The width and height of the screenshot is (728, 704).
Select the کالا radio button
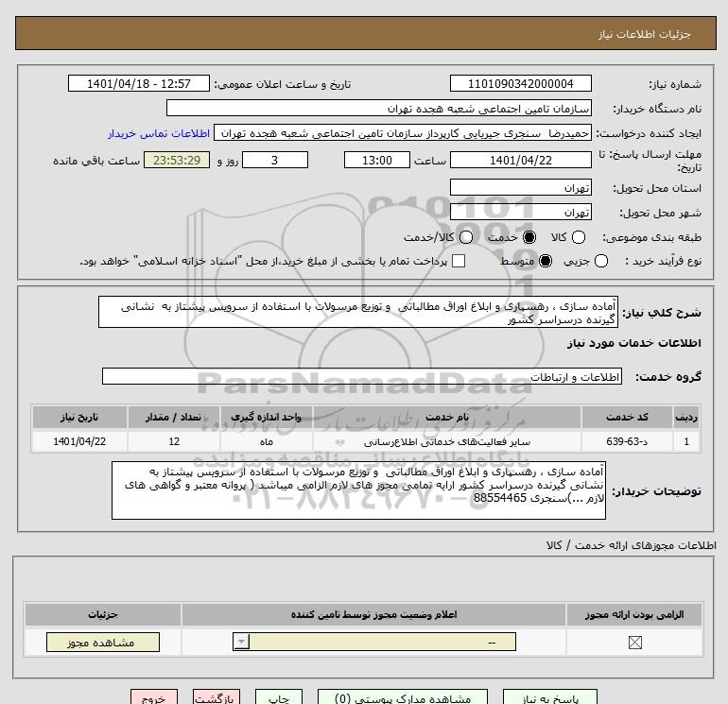pos(578,237)
